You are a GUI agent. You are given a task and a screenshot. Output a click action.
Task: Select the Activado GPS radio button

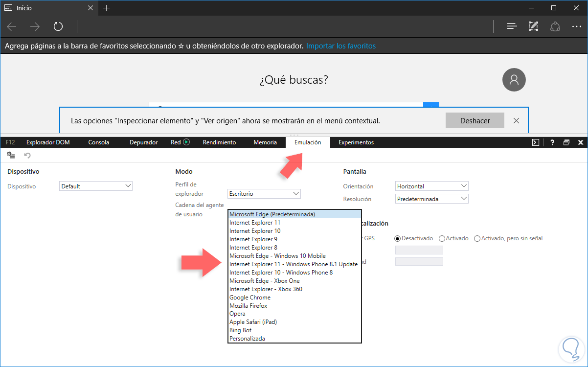coord(442,238)
